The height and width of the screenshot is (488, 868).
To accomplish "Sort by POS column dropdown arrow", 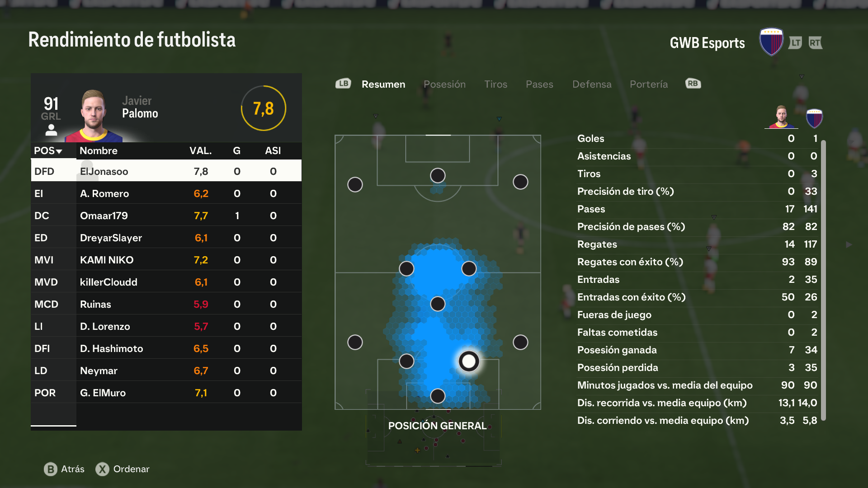I will coord(59,151).
